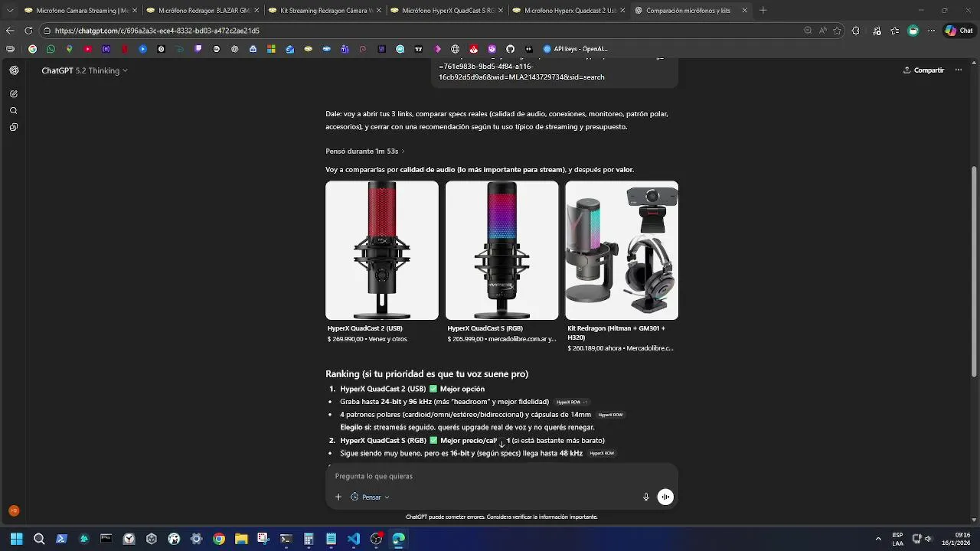Reload the current page
This screenshot has height=551, width=980.
pos(28,31)
